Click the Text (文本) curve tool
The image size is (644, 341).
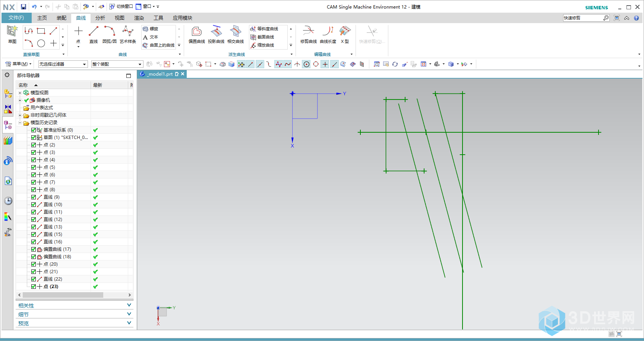coord(151,37)
